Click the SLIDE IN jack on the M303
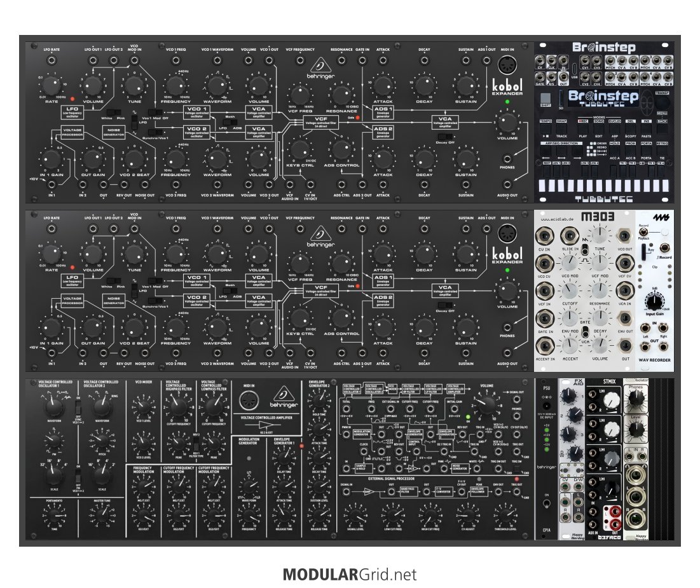The height and width of the screenshot is (588, 700). (570, 236)
